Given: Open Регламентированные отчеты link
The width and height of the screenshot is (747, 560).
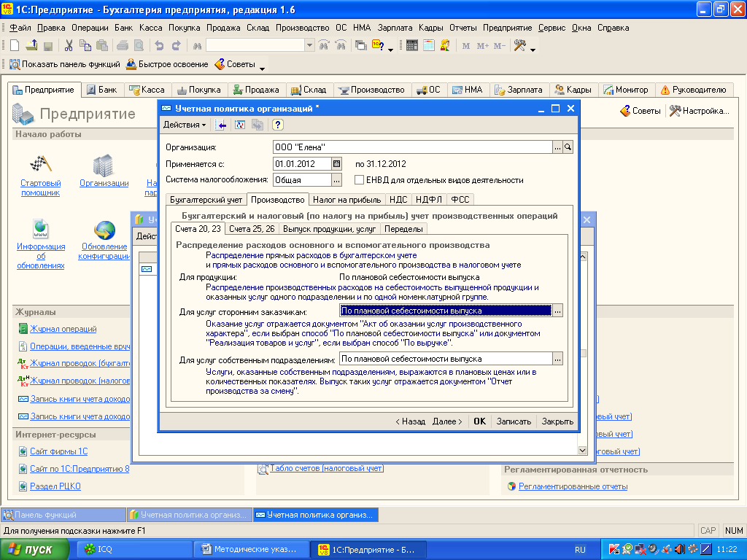Looking at the screenshot, I should pos(573,486).
